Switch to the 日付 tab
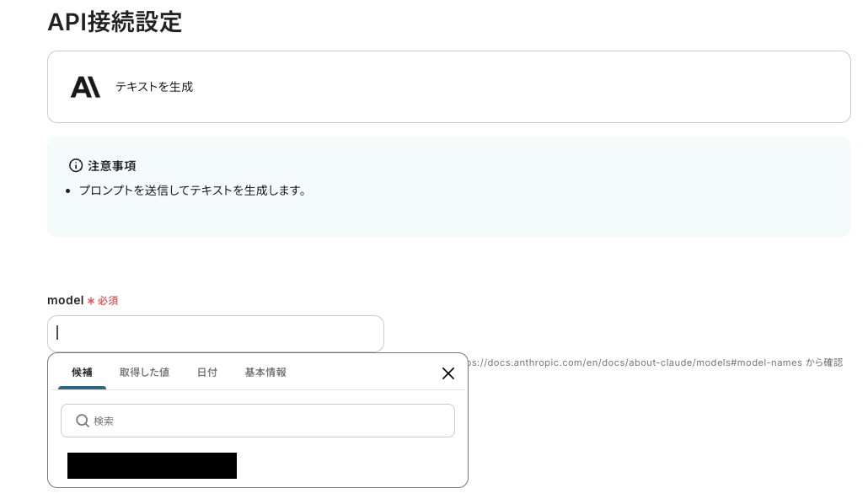This screenshot has height=499, width=868. 206,372
